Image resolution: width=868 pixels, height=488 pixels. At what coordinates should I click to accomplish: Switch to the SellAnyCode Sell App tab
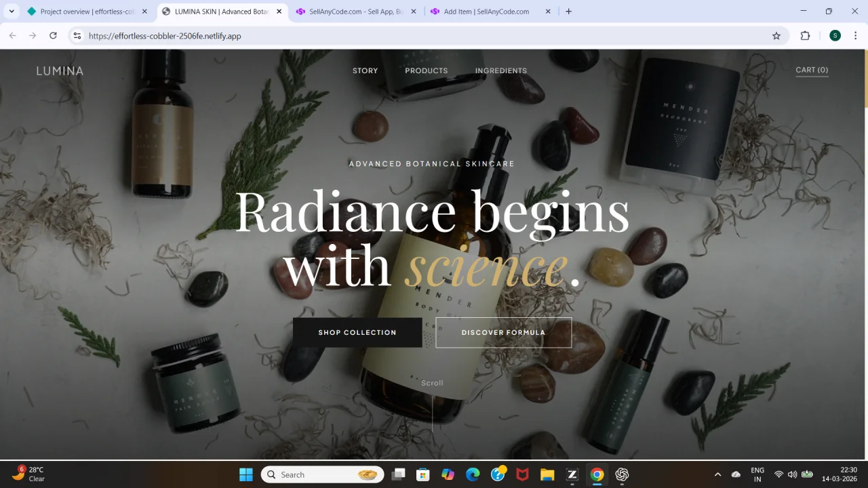pos(356,12)
